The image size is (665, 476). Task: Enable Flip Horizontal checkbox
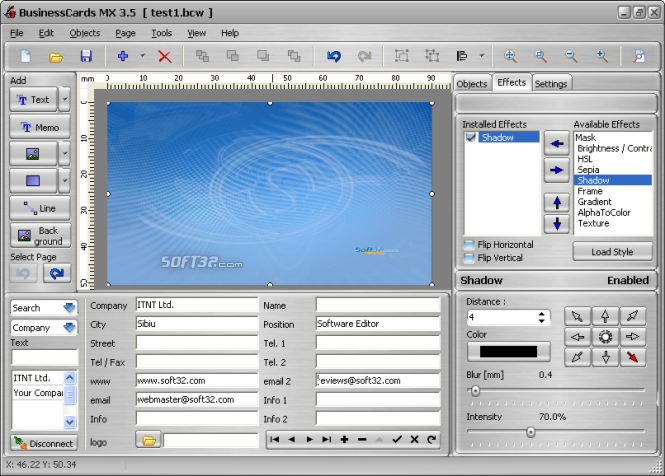[469, 245]
